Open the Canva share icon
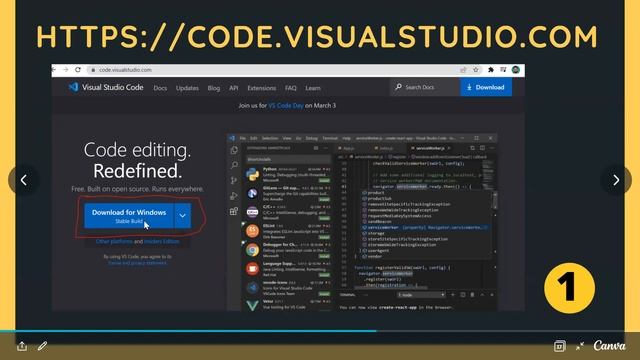640x360 pixels. pyautogui.click(x=22, y=346)
